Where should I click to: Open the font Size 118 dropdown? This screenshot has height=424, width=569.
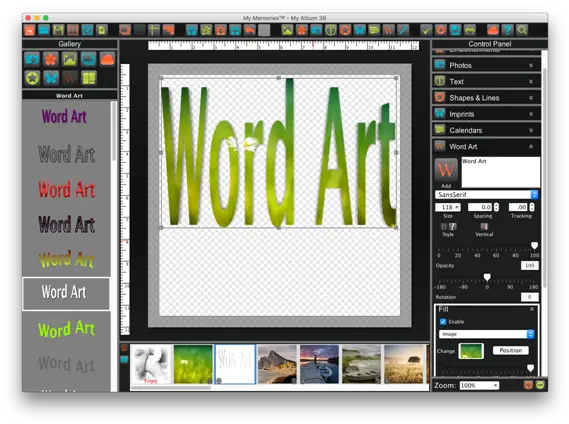coord(448,207)
